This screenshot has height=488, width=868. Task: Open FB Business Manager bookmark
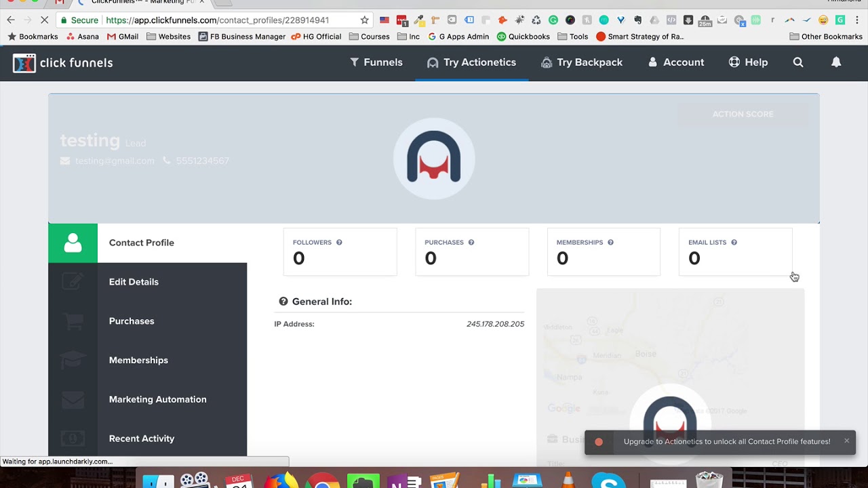[x=242, y=37]
